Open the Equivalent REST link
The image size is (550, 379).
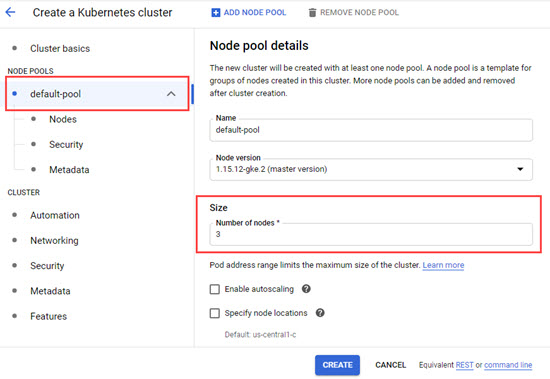[464, 365]
